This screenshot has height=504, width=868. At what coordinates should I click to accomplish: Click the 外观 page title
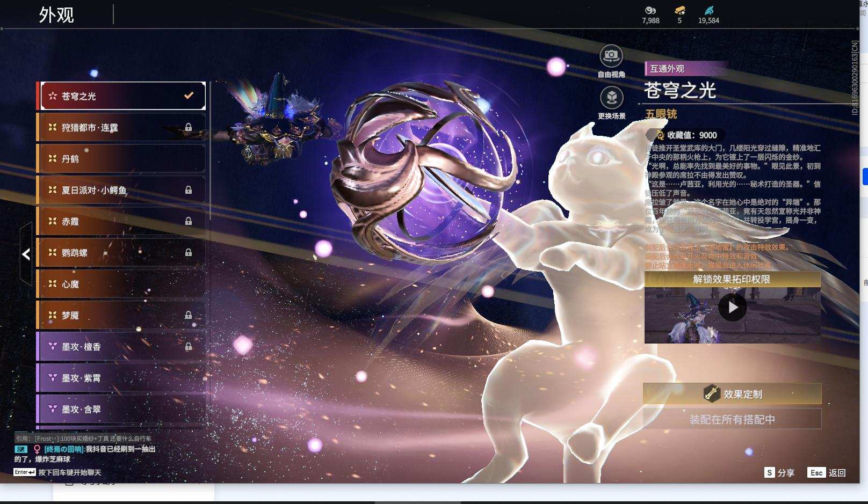tap(56, 14)
